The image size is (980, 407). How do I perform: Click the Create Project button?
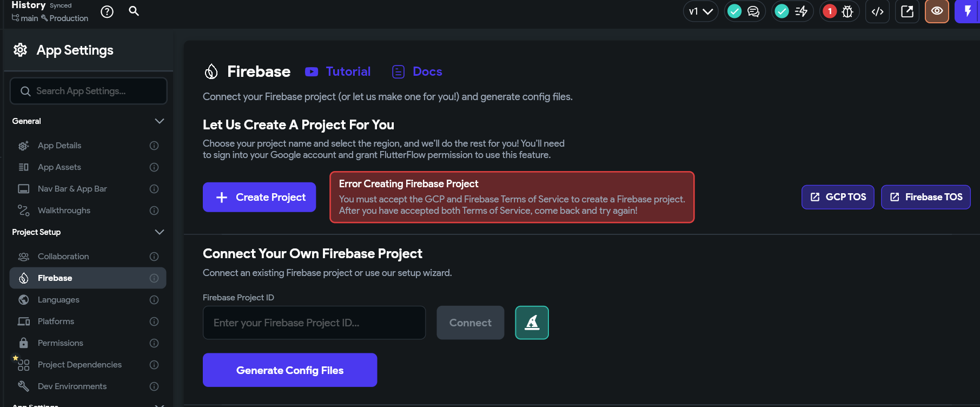259,197
